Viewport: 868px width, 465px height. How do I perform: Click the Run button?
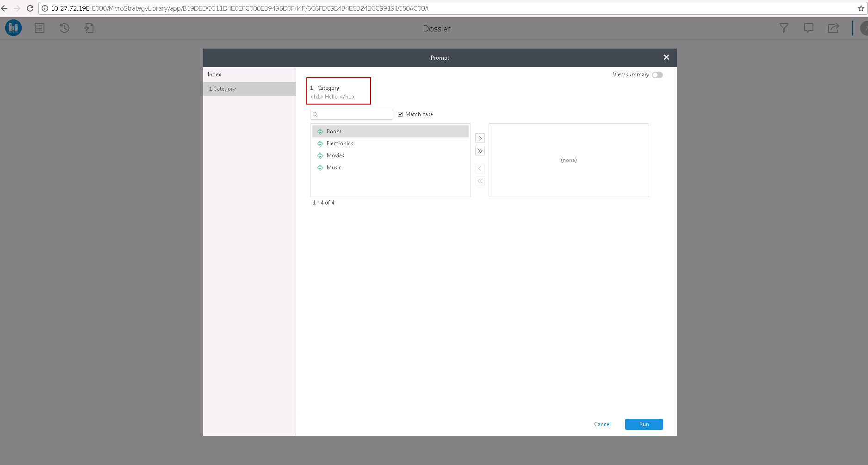[x=644, y=424]
